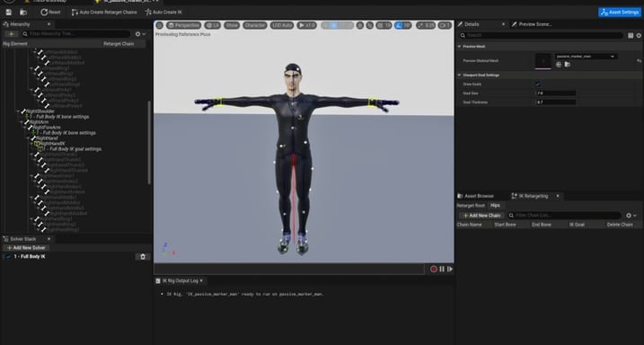644x345 pixels.
Task: Select the RightHand bone
Action: [x=47, y=138]
